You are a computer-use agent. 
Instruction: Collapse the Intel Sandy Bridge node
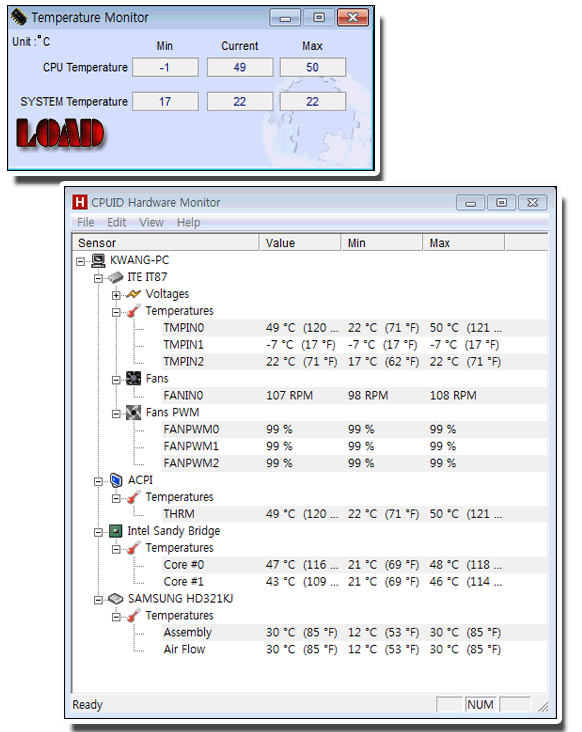pyautogui.click(x=98, y=532)
